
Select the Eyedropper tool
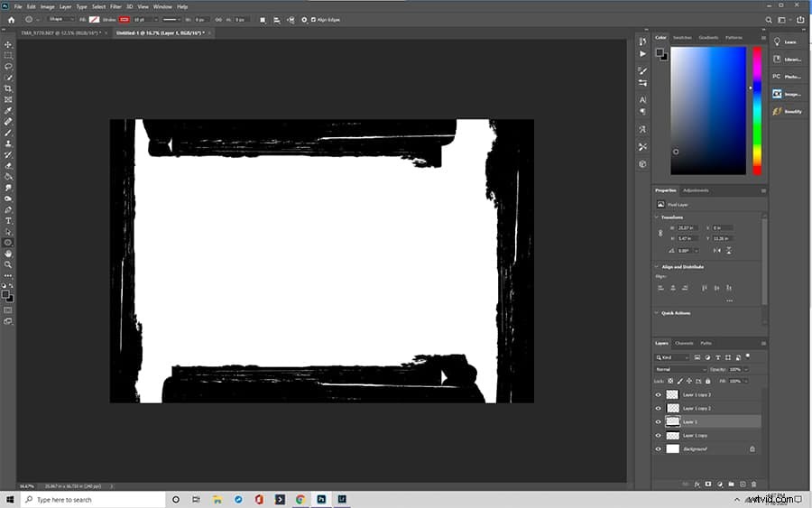click(x=8, y=111)
